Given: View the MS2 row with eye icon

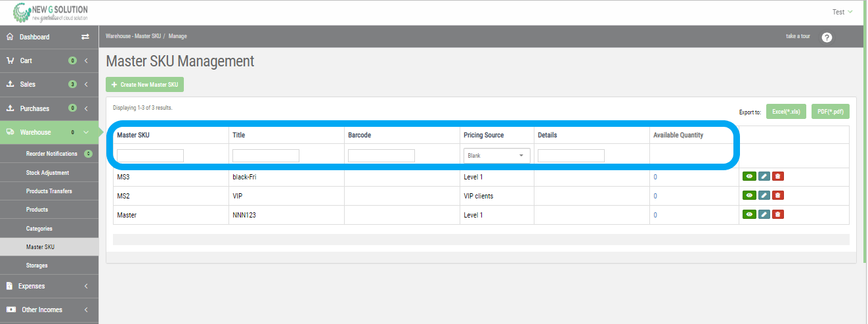Looking at the screenshot, I should pyautogui.click(x=749, y=195).
